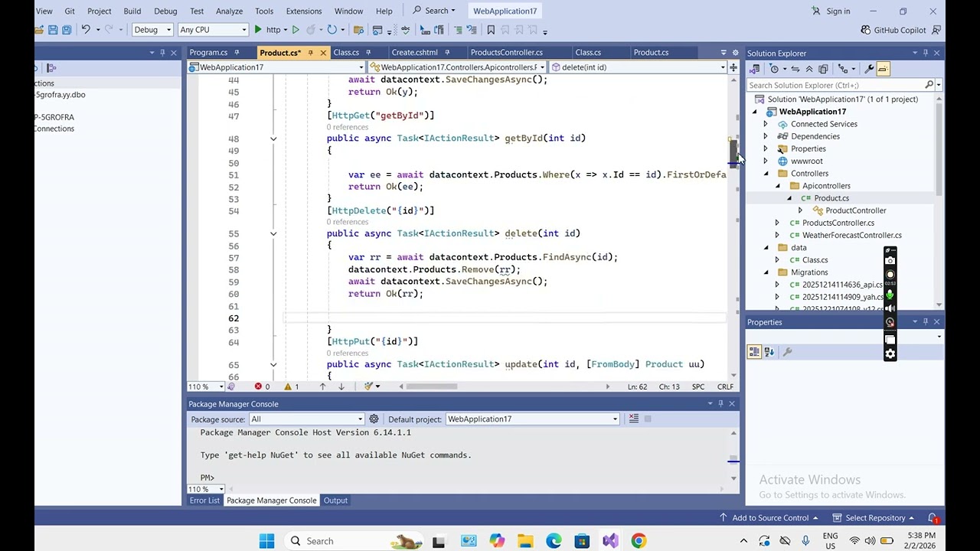Pin the Program.cs tab

click(237, 53)
